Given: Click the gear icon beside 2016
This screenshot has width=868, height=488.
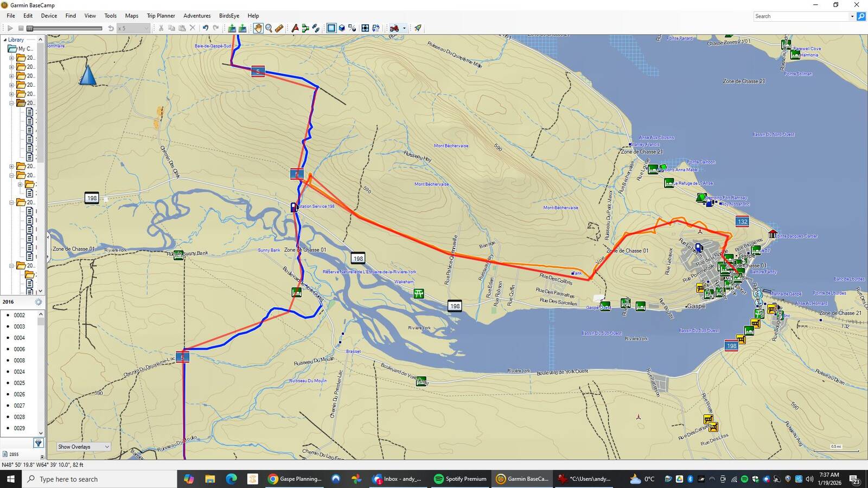Looking at the screenshot, I should point(39,302).
